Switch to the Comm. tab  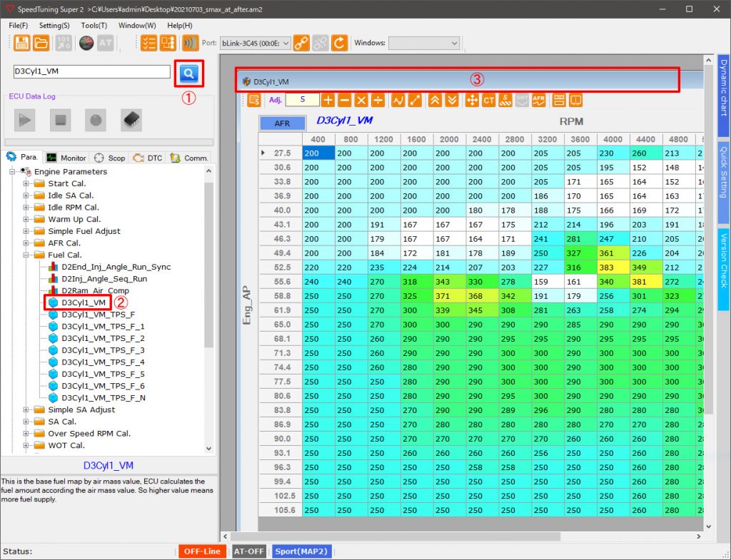(189, 158)
